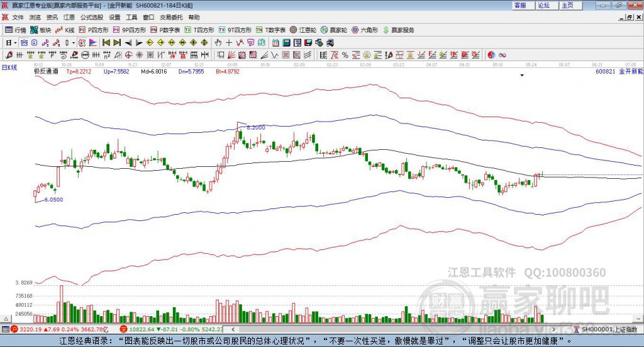The image size is (644, 347).
Task: Click the SH000001 上证指数 status entry
Action: click(606, 329)
